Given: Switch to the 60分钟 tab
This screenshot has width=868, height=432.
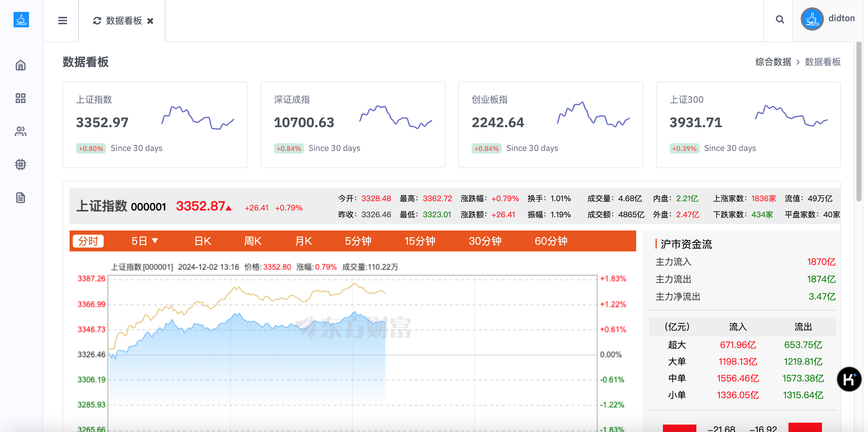Looking at the screenshot, I should pyautogui.click(x=551, y=241).
